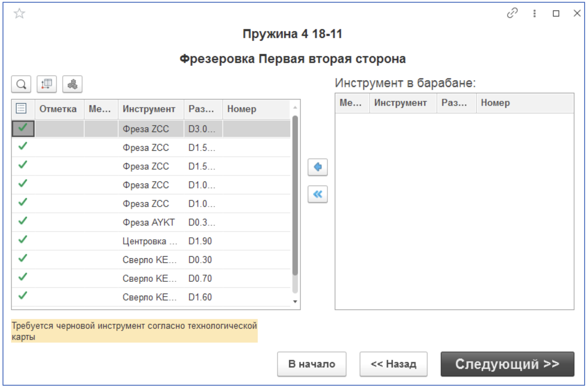
Task: Click the list header selection icon
Action: pos(21,109)
